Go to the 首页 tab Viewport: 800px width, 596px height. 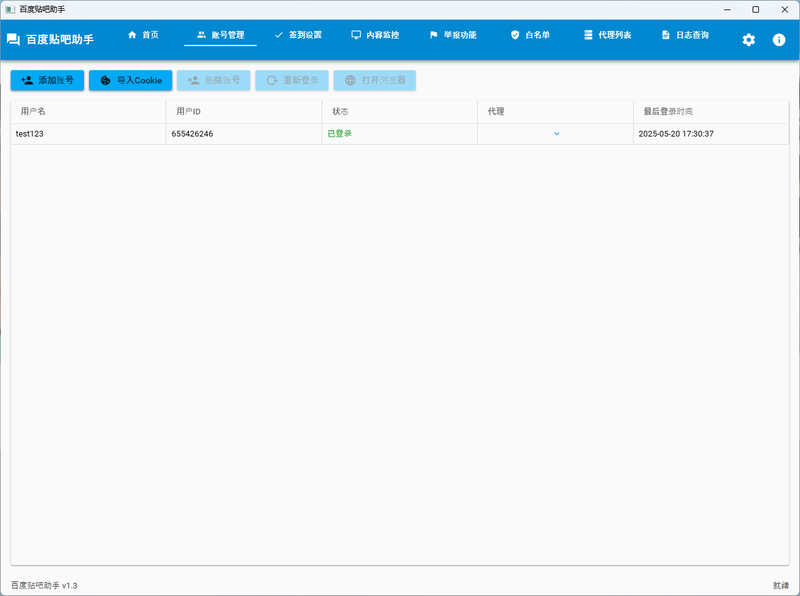point(143,35)
